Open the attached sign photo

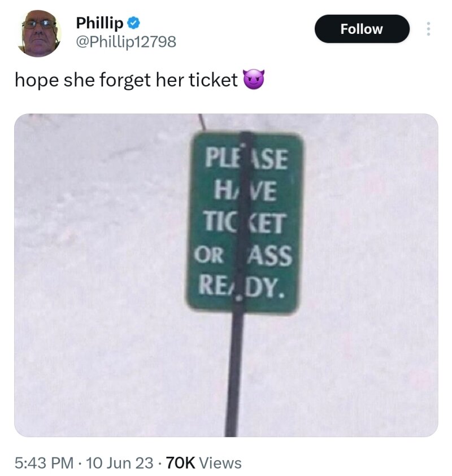(226, 275)
